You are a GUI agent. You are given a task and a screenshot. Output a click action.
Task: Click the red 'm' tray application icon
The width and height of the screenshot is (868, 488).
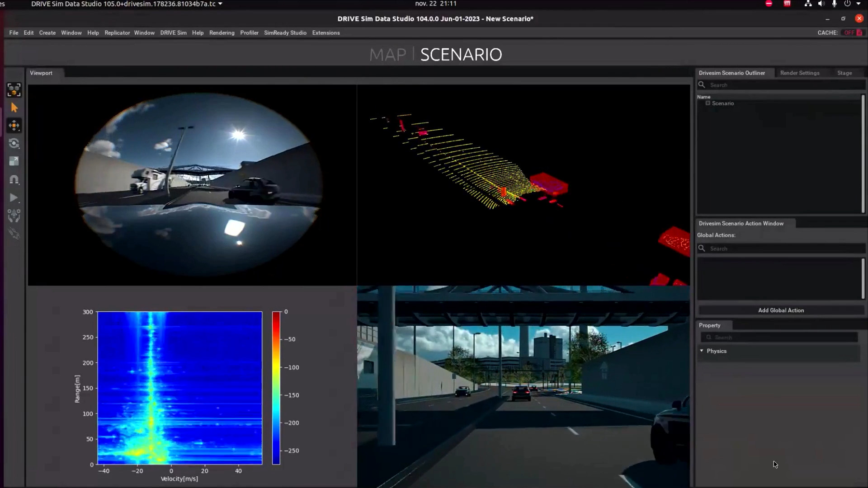click(787, 4)
